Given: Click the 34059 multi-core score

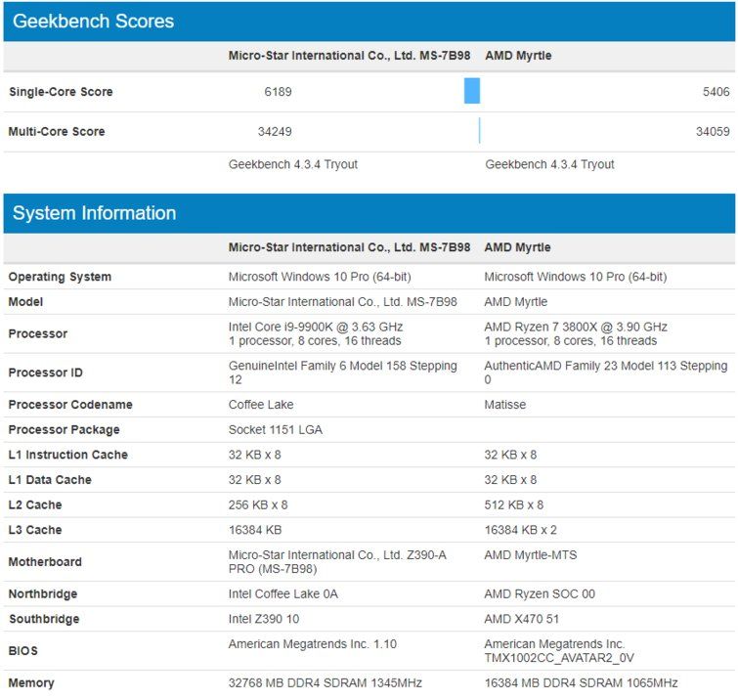Looking at the screenshot, I should pyautogui.click(x=713, y=131).
